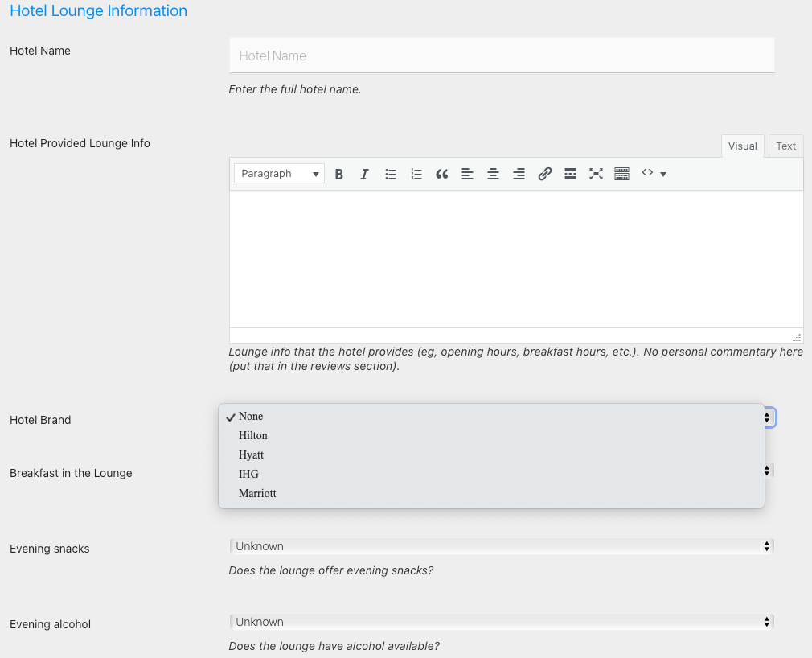Expand the Evening alcohol dropdown

[x=501, y=622]
